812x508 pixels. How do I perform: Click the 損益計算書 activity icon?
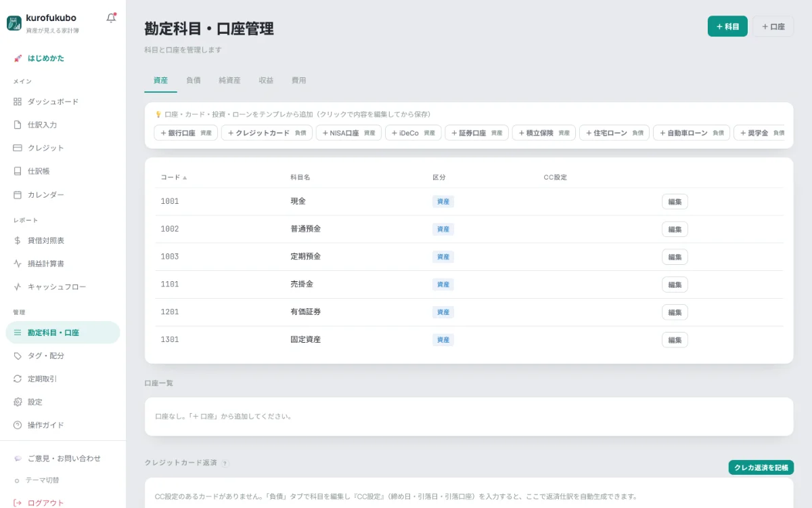[18, 263]
